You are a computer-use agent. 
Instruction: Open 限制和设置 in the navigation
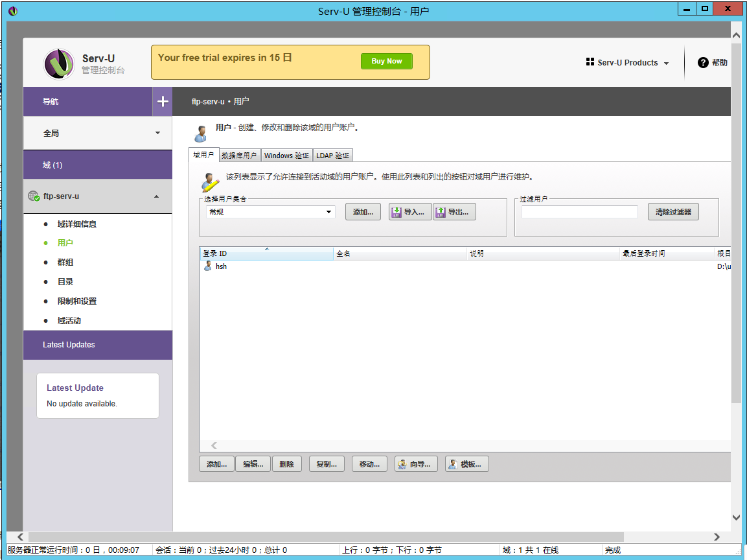tap(76, 301)
